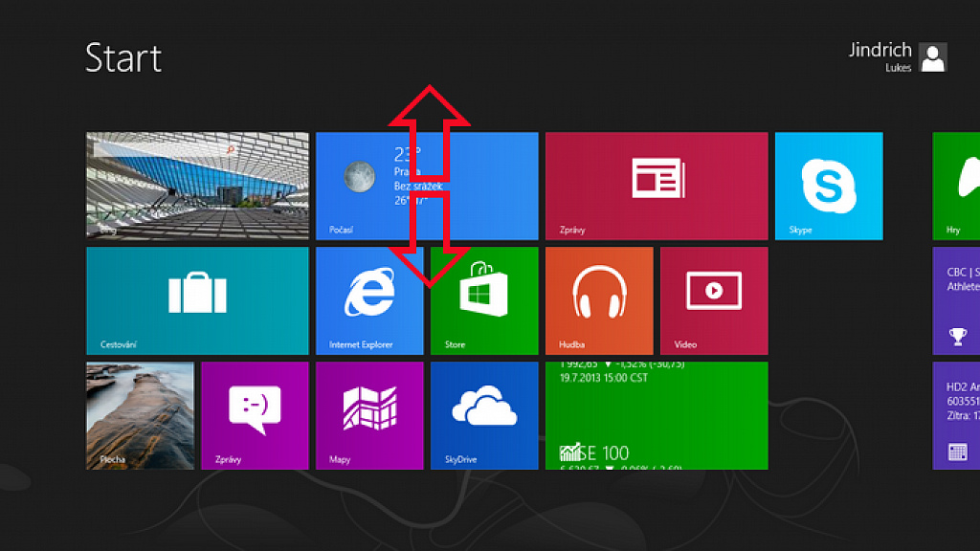Open the Video tile
980x551 pixels.
click(714, 300)
